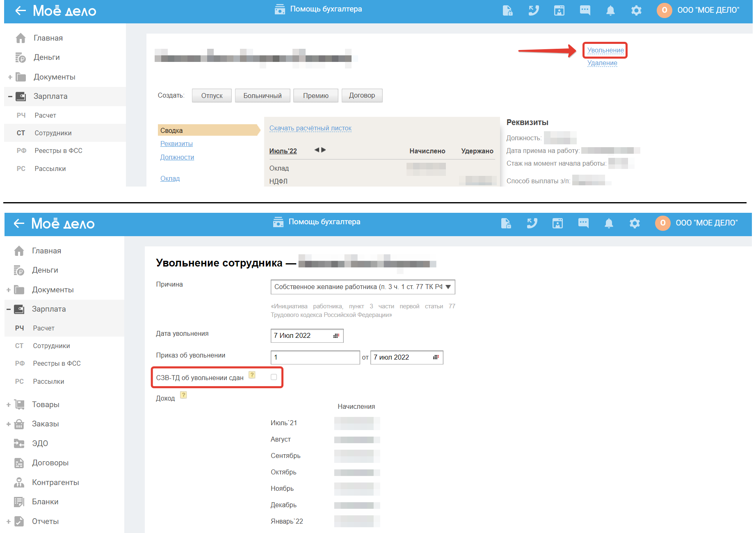Open Расчет in the bottom screenshot sidebar

43,328
